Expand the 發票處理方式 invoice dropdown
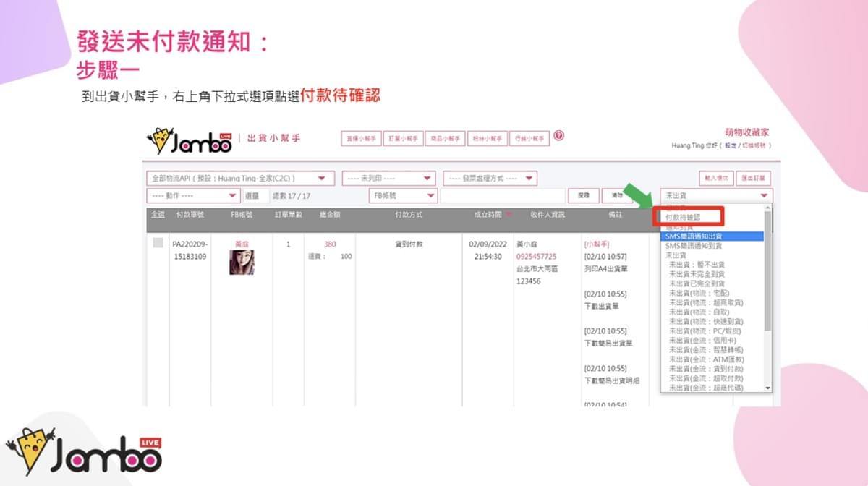868x486 pixels. (490, 178)
